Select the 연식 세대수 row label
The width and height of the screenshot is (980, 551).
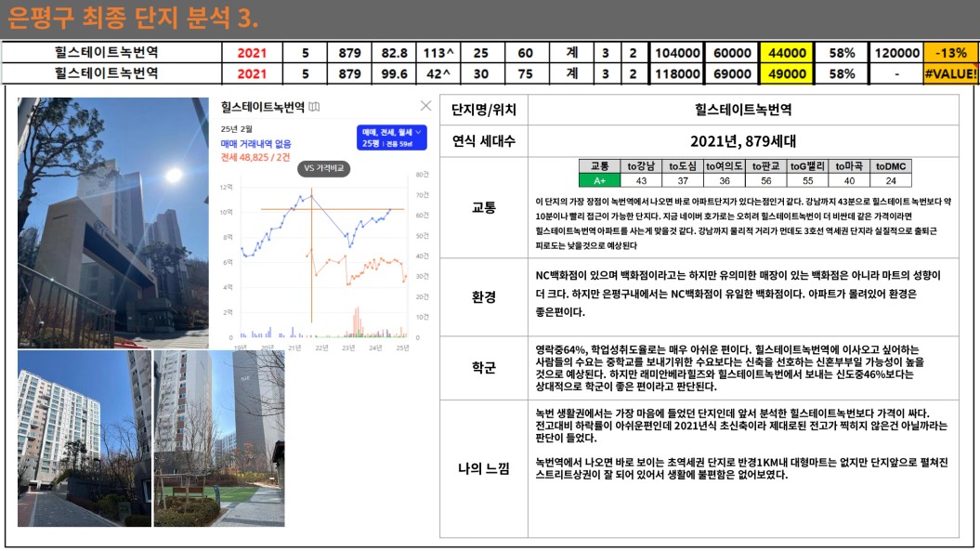click(484, 141)
